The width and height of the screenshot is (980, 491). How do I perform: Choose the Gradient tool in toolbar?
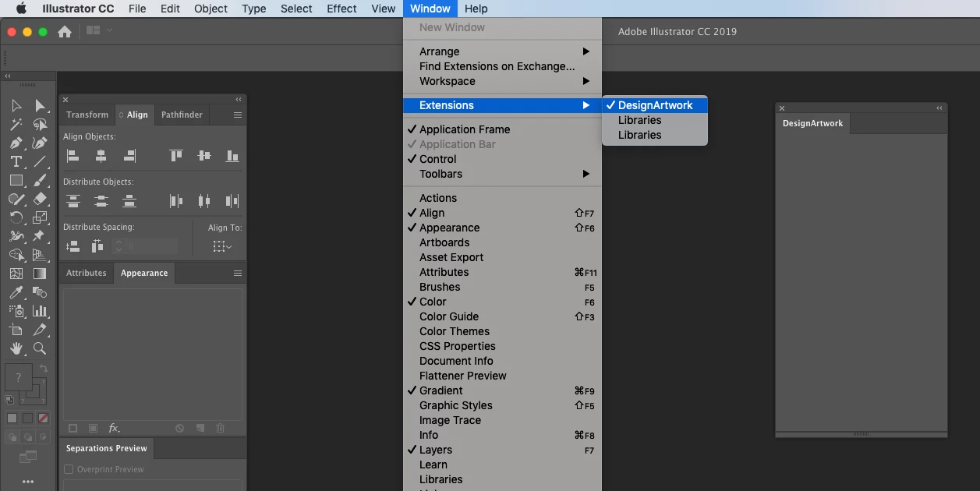pyautogui.click(x=41, y=274)
